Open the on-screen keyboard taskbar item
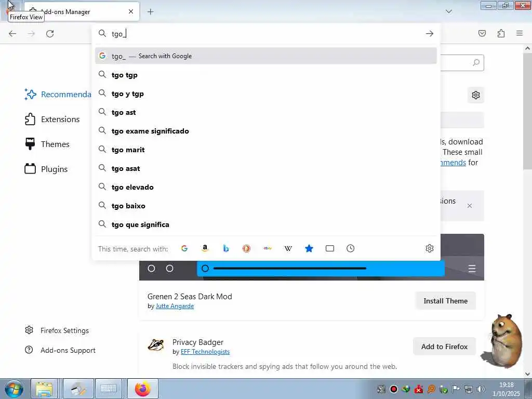 tap(108, 389)
